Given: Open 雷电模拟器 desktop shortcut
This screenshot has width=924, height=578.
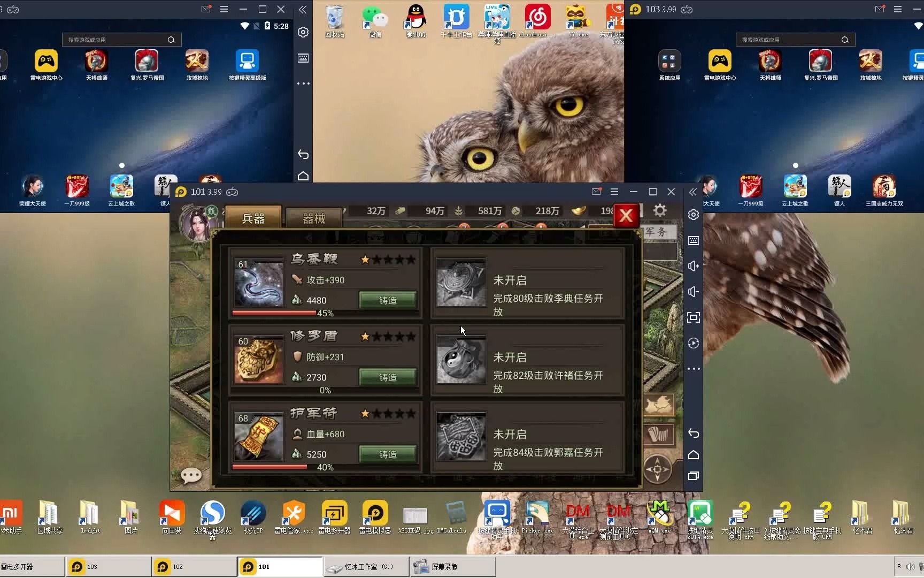Looking at the screenshot, I should pos(375,518).
